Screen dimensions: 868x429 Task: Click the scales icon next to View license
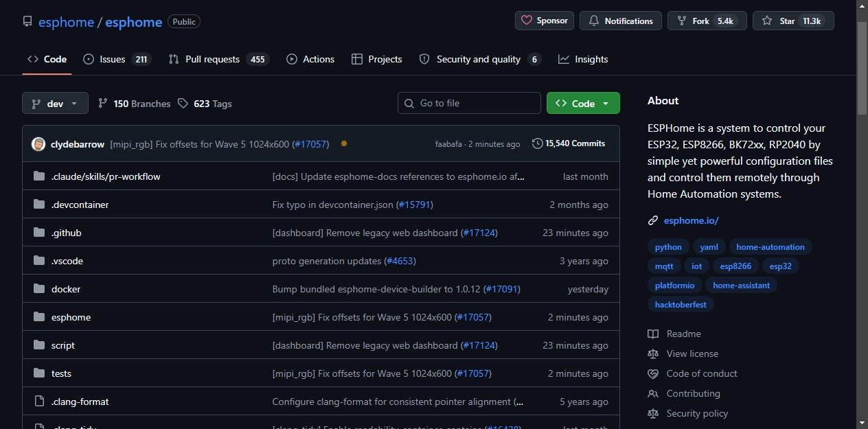pos(653,353)
